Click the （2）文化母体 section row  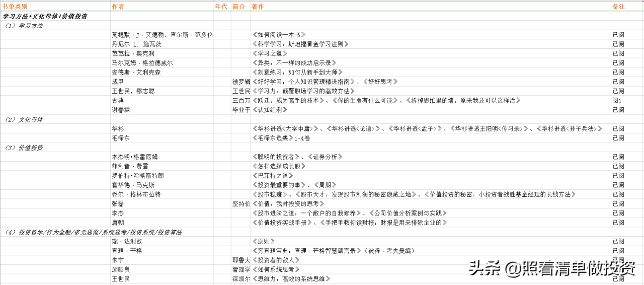(24, 119)
